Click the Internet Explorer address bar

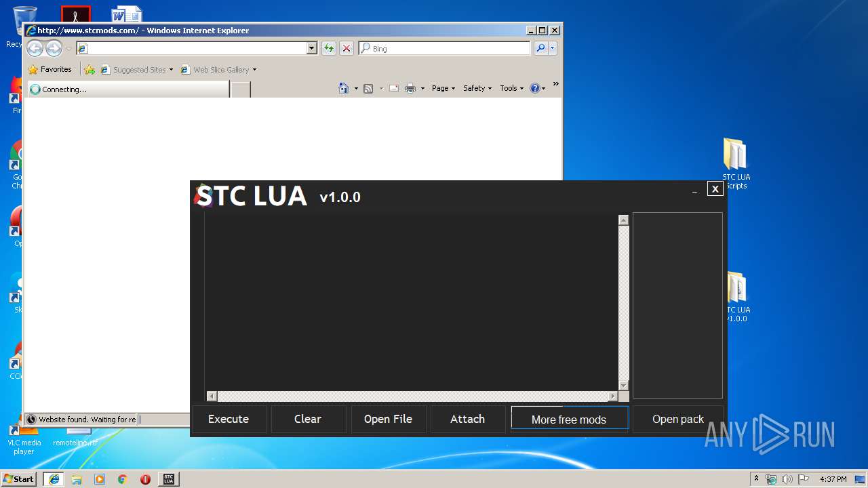tap(192, 48)
